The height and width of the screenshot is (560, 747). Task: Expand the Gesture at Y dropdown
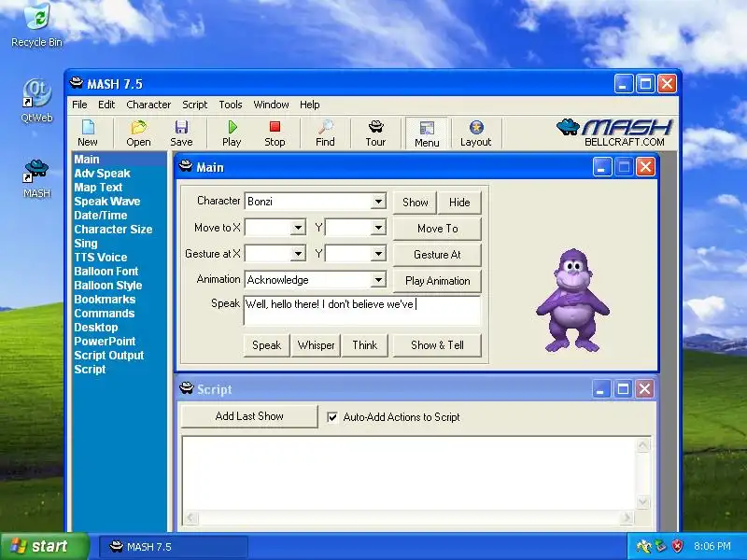point(378,254)
